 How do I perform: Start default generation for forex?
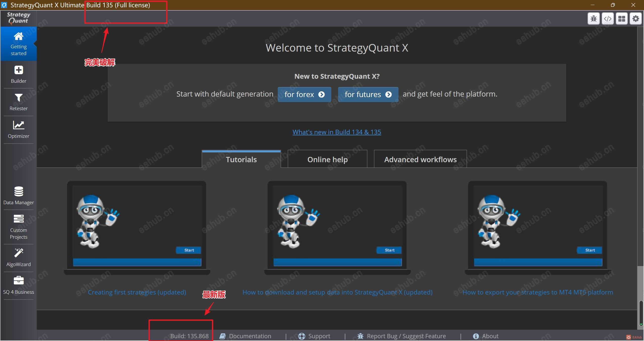[x=304, y=95]
